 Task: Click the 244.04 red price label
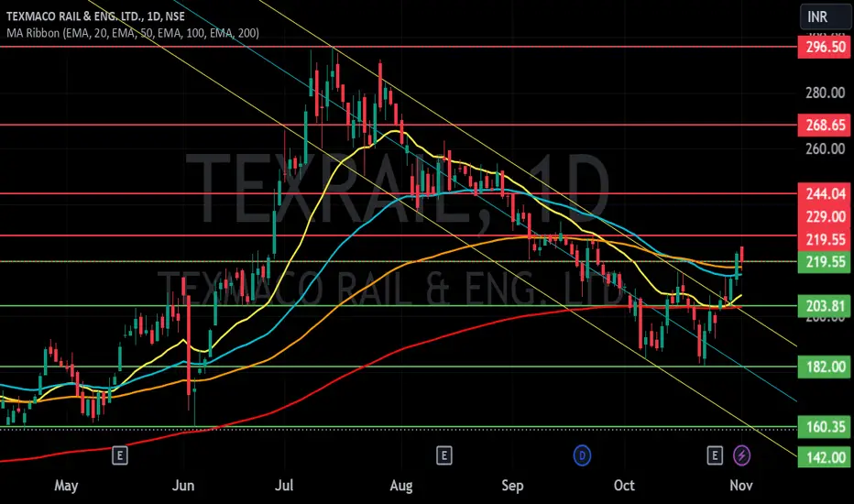coord(825,193)
